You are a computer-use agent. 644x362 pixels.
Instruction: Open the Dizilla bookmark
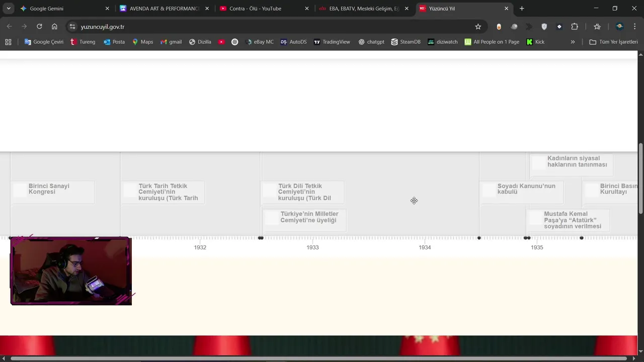(x=200, y=42)
